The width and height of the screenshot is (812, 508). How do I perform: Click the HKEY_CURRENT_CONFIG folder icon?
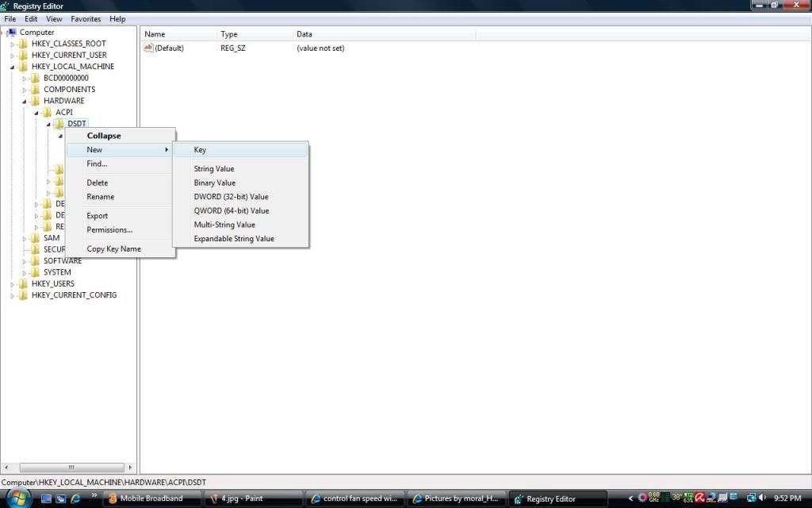[x=23, y=295]
